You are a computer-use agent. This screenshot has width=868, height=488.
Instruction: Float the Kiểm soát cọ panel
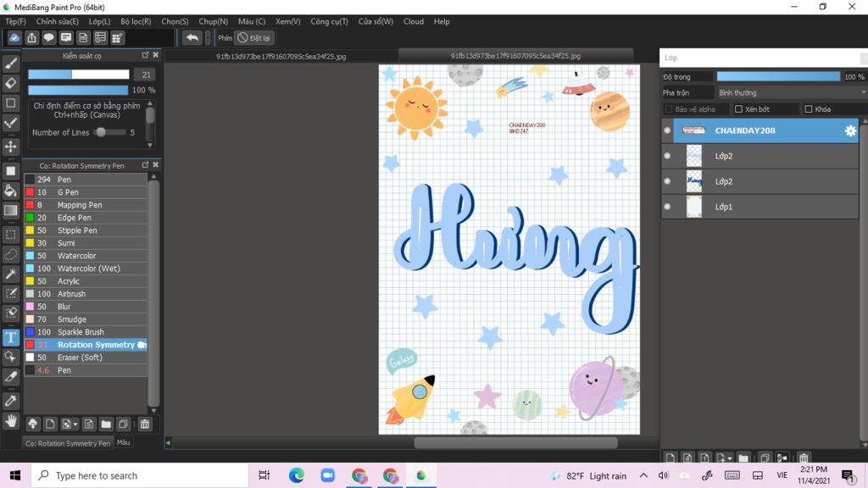(145, 55)
